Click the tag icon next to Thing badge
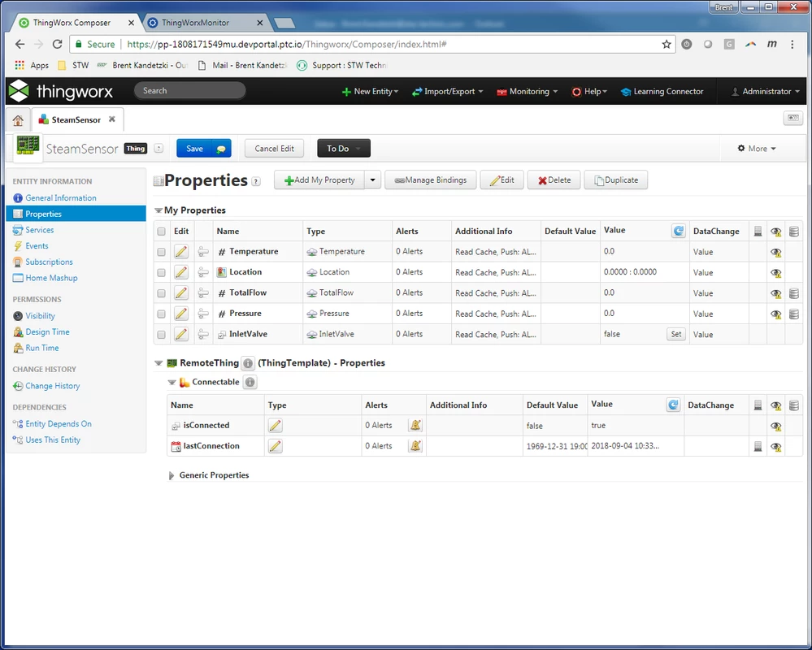 [159, 149]
